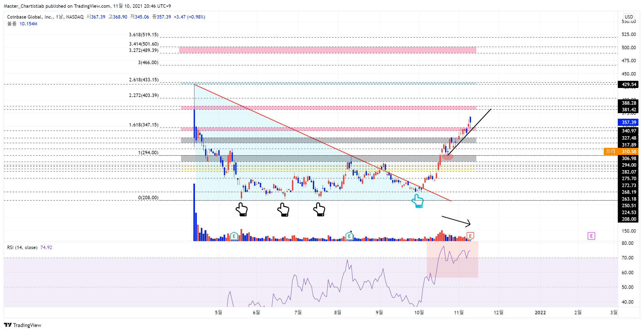Click the orange pre-market price label 310.58
This screenshot has height=332, width=644.
pyautogui.click(x=621, y=151)
